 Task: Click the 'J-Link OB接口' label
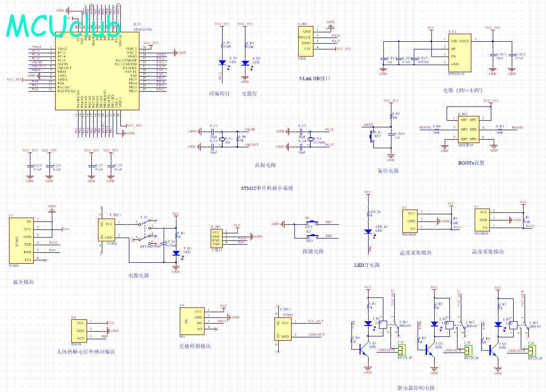click(x=314, y=78)
